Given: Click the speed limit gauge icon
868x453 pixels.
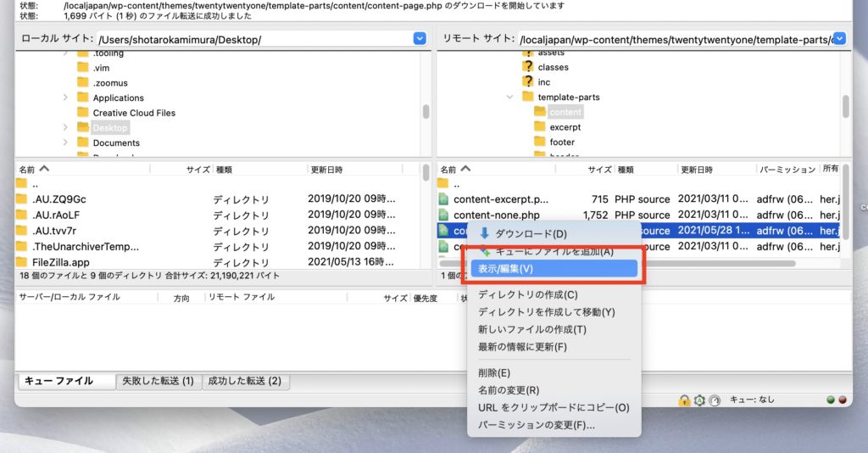Looking at the screenshot, I should click(x=715, y=400).
